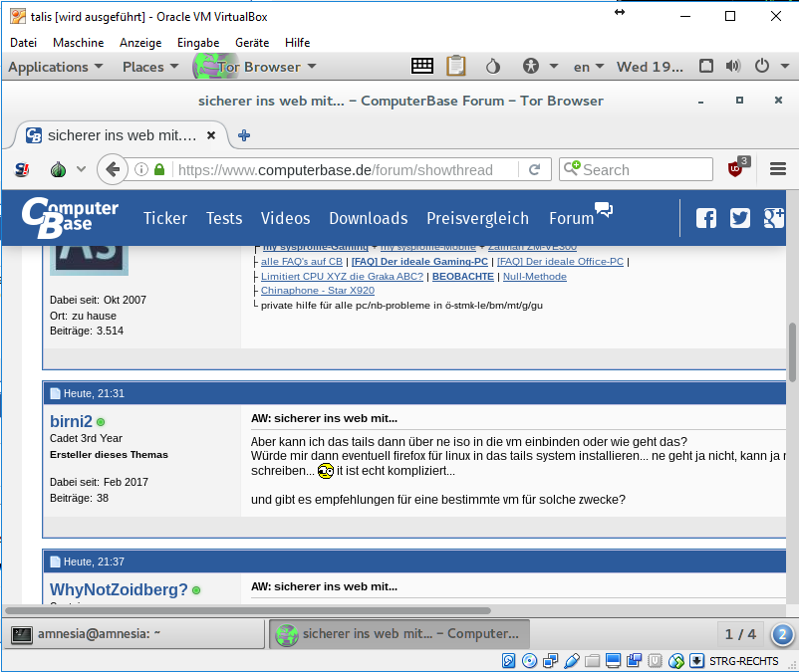Open the Tor Browser hamburger menu
Viewport: 799px width, 672px height.
[778, 169]
